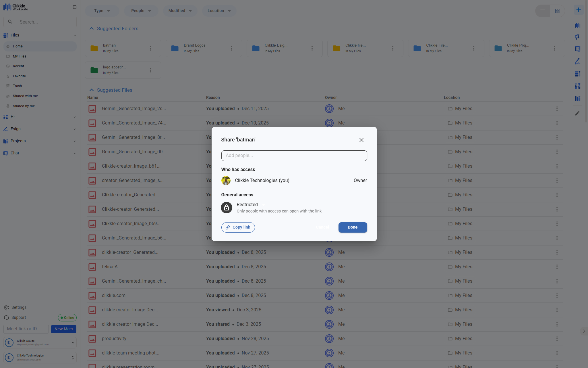Open Trash in the sidebar

(17, 86)
